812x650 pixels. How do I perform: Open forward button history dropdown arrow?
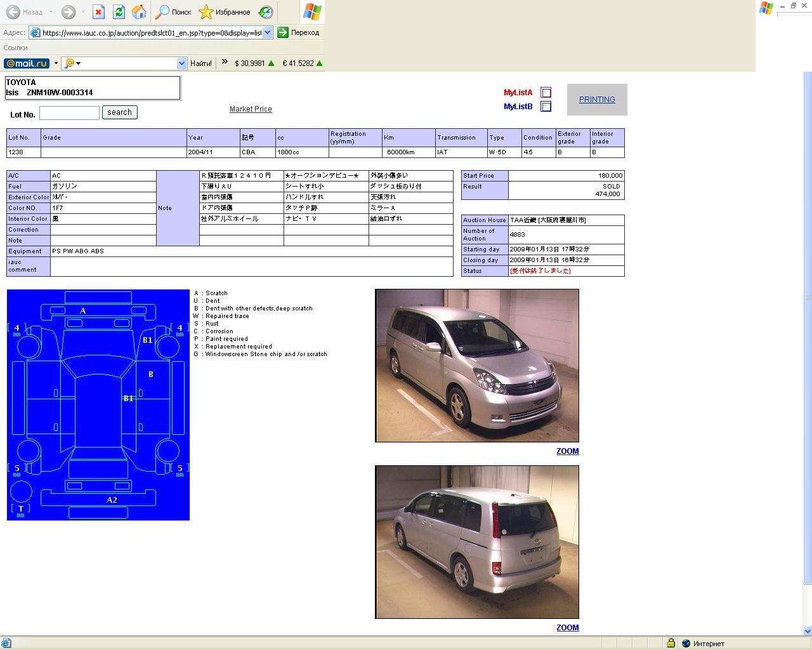[83, 12]
